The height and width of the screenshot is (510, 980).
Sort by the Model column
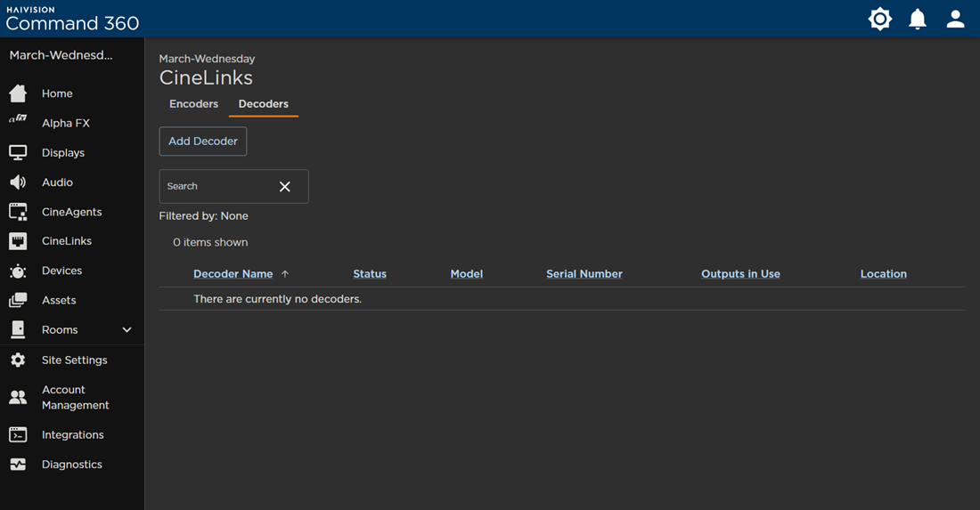466,274
